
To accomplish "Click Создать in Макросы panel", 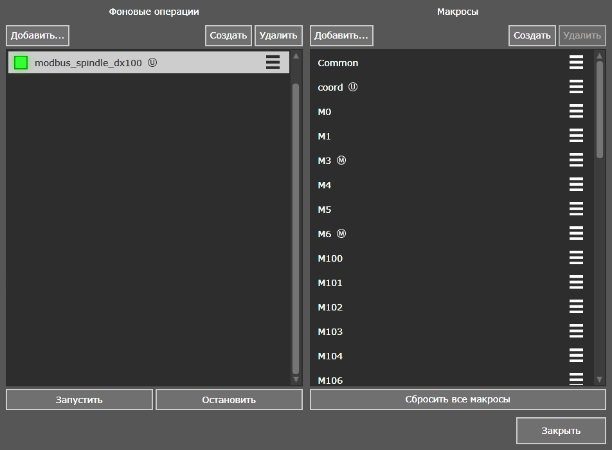I will click(532, 36).
